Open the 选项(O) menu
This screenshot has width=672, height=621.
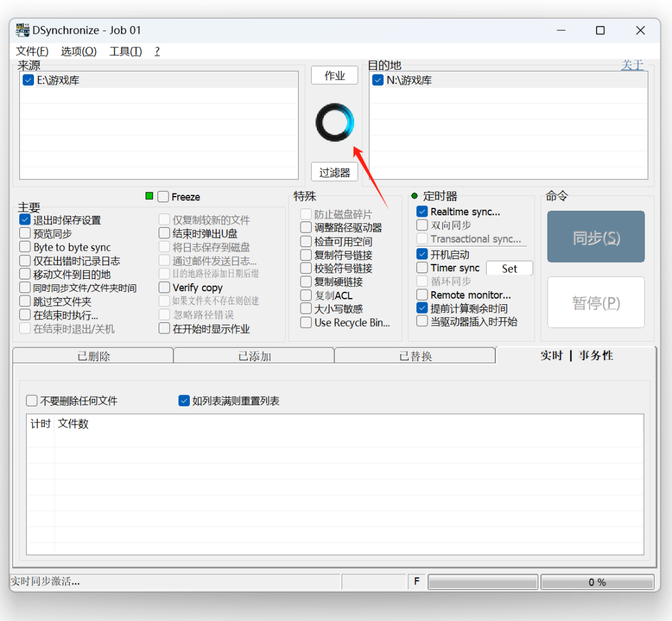tap(79, 52)
